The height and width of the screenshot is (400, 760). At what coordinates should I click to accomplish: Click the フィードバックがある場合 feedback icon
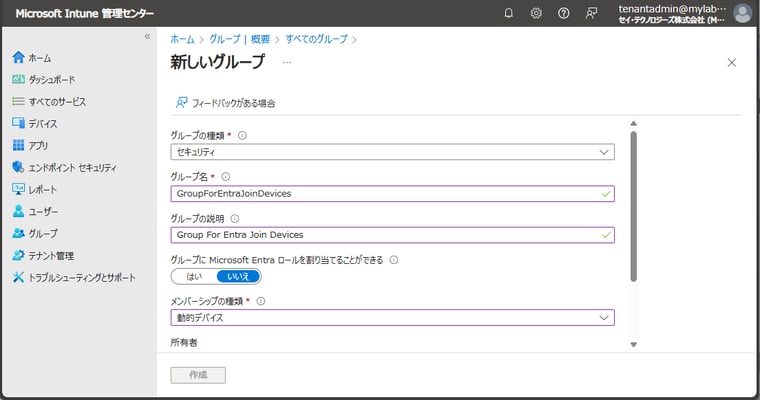tap(181, 103)
